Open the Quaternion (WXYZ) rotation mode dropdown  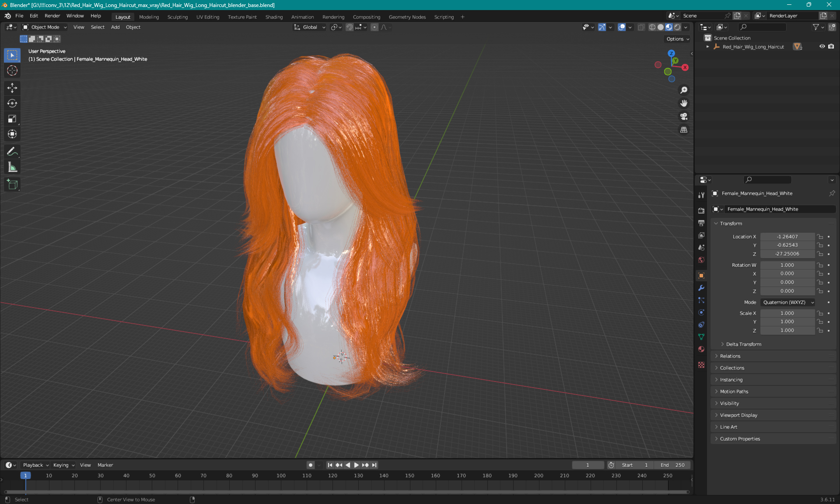click(788, 302)
